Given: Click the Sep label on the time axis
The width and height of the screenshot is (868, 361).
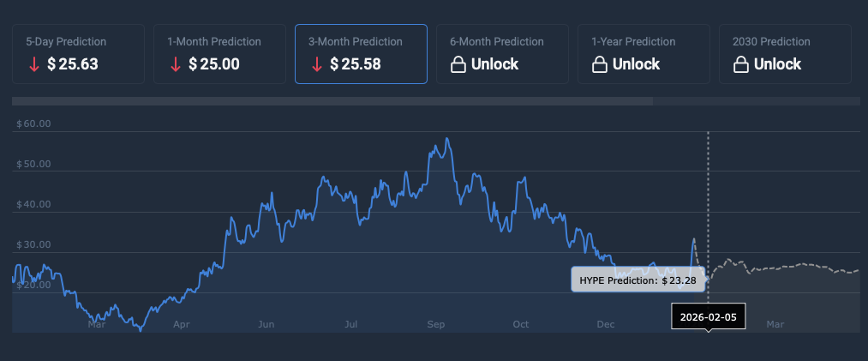Looking at the screenshot, I should [436, 325].
